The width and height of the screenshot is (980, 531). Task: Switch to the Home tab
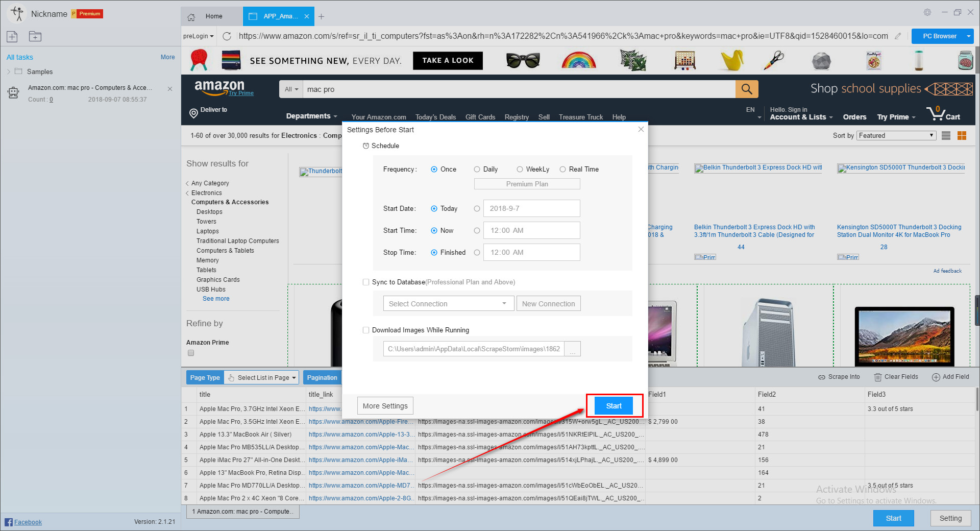(212, 16)
